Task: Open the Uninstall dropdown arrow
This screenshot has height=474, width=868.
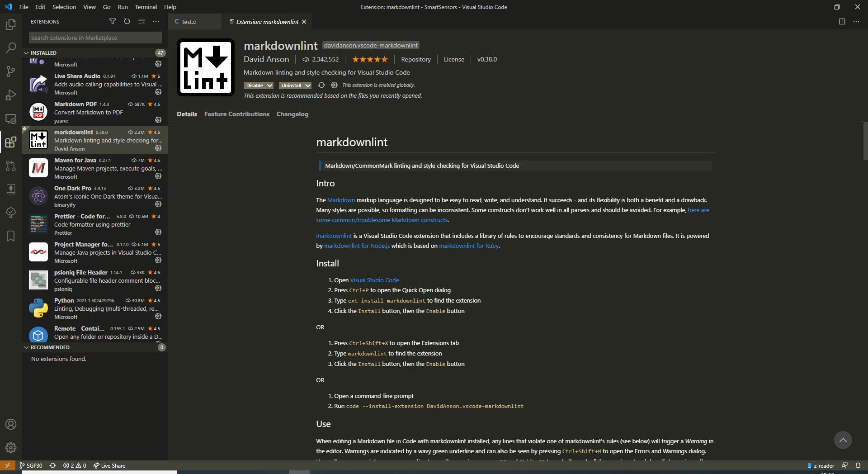Action: click(x=308, y=85)
